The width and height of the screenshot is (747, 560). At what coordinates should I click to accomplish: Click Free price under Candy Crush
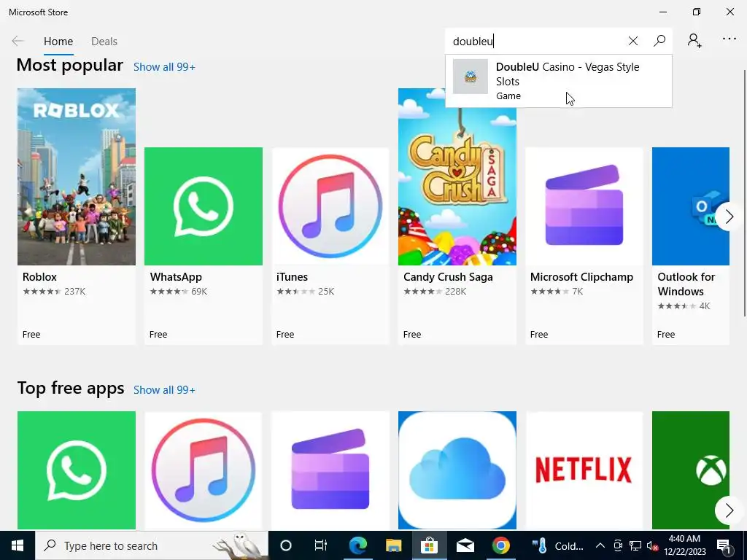pos(412,334)
